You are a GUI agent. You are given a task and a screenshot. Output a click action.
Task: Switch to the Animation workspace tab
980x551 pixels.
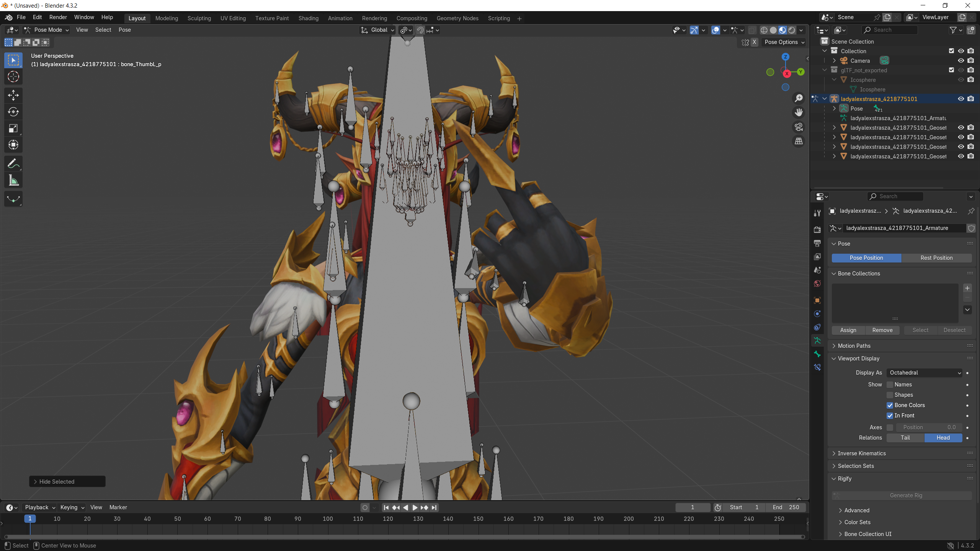coord(340,18)
